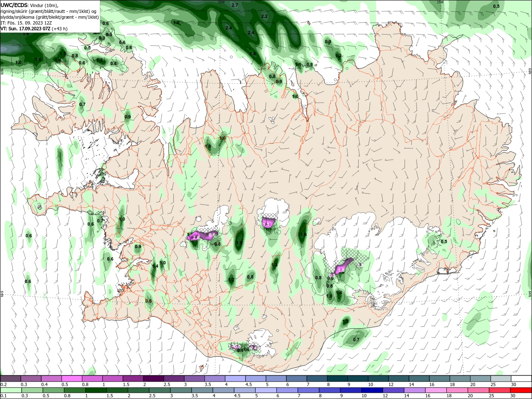
Task: Click the 'IT: Fös. 15. 09. 2023 12Z' line
Action: pyautogui.click(x=26, y=23)
